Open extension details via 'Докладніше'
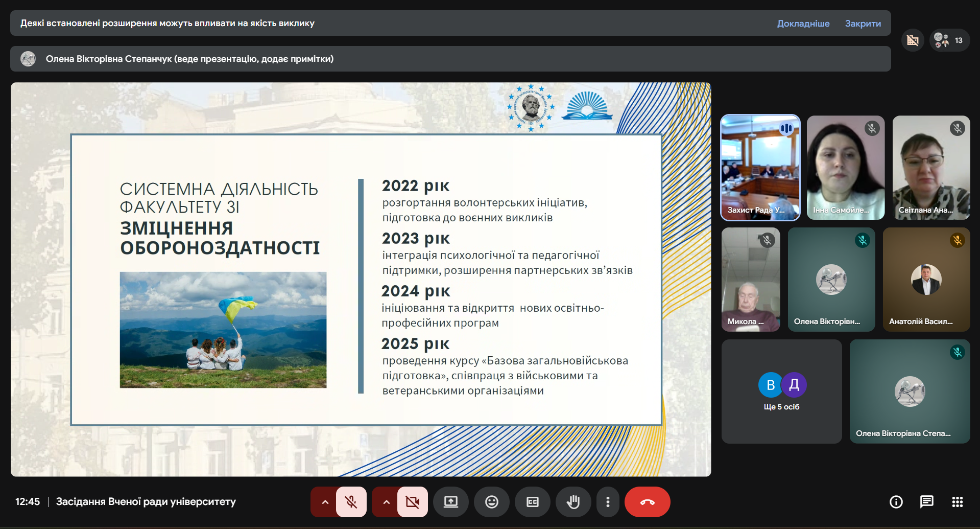 (803, 23)
